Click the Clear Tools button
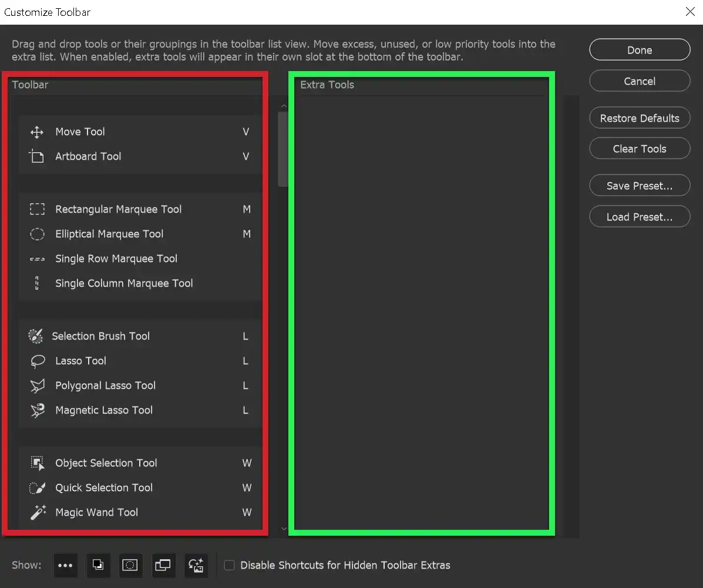Image resolution: width=703 pixels, height=588 pixels. click(639, 149)
